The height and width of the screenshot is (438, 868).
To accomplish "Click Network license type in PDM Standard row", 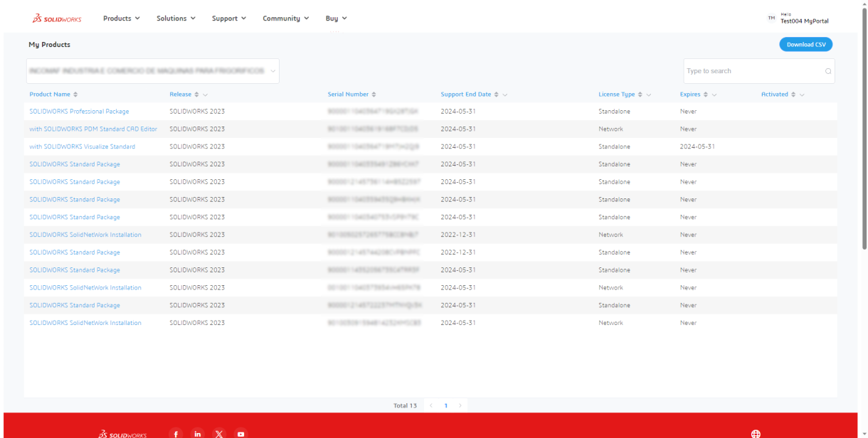I will point(610,129).
